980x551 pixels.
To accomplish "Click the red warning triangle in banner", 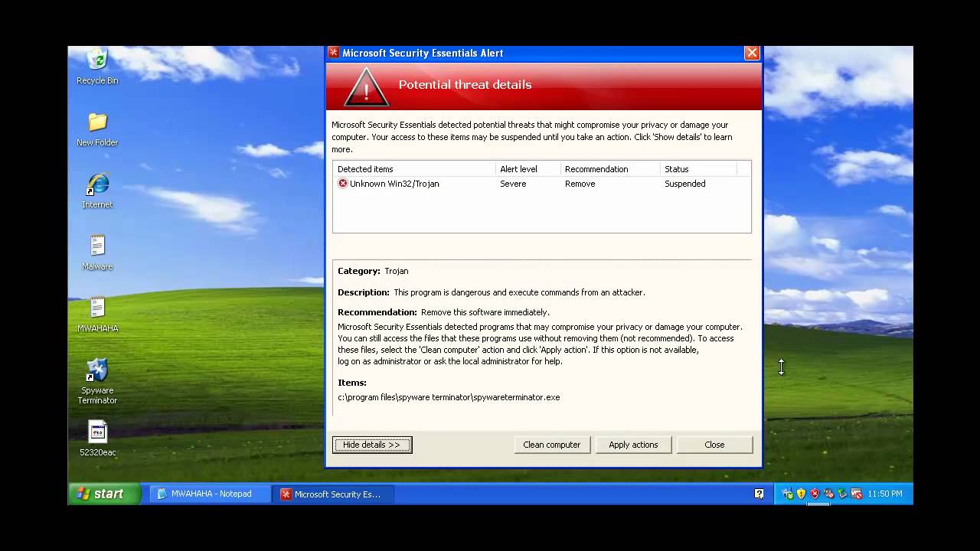I will pyautogui.click(x=366, y=87).
